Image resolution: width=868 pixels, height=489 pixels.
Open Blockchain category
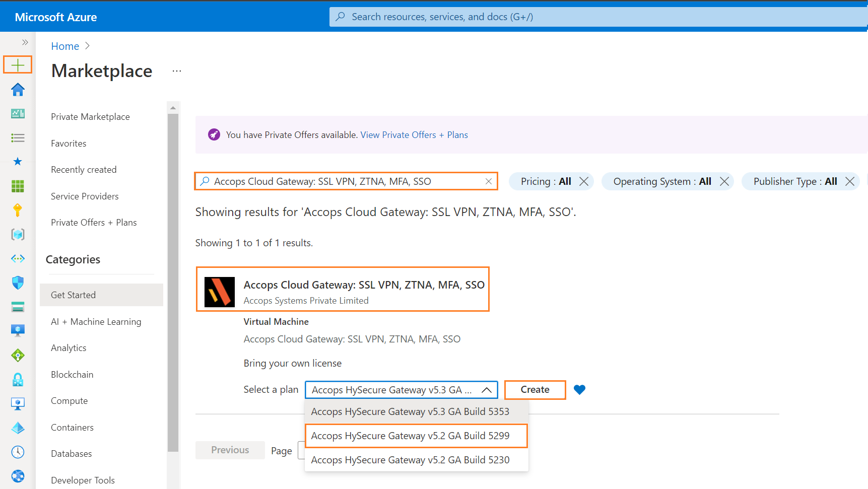pyautogui.click(x=72, y=375)
